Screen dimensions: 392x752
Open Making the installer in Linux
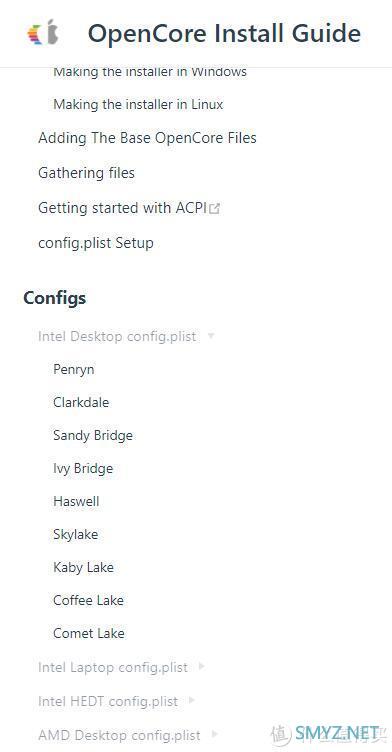[x=138, y=105]
